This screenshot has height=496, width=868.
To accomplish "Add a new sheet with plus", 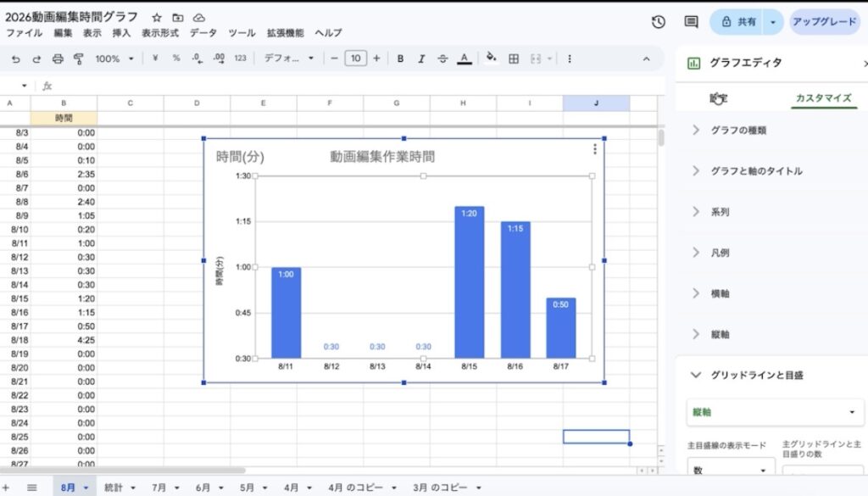I will coord(6,488).
